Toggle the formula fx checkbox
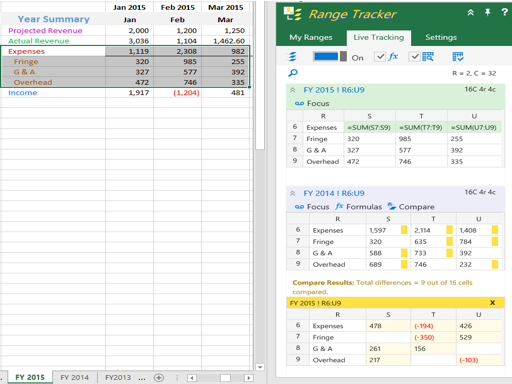This screenshot has height=384, width=512. tap(380, 57)
